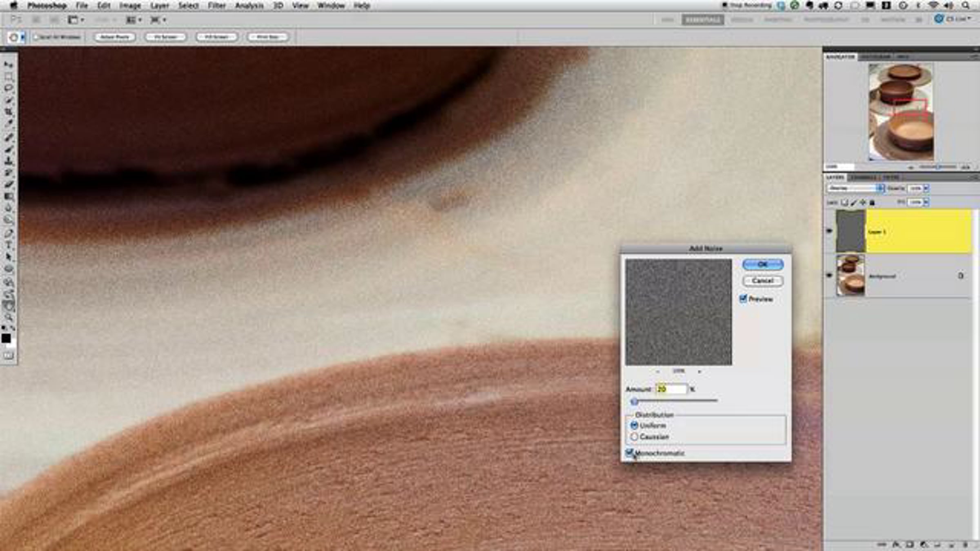This screenshot has width=980, height=551.
Task: Expand the layer Fill dropdown arrow
Action: click(x=926, y=202)
